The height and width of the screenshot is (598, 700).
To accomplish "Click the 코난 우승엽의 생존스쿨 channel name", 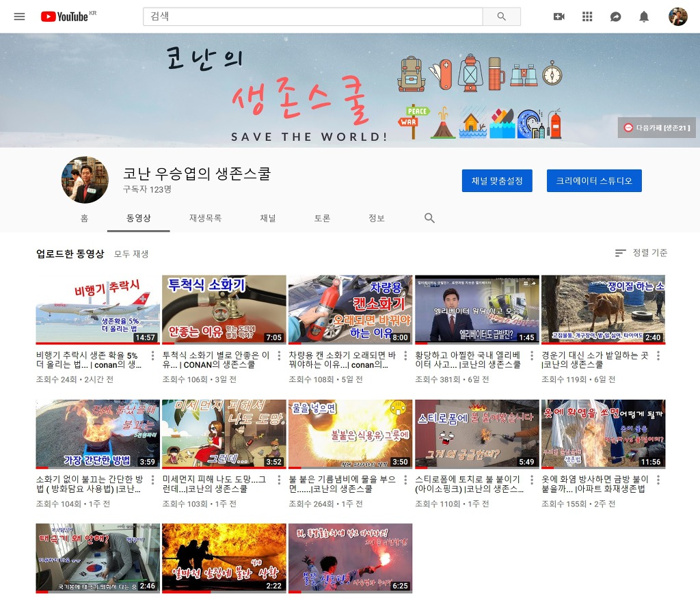I will (197, 174).
